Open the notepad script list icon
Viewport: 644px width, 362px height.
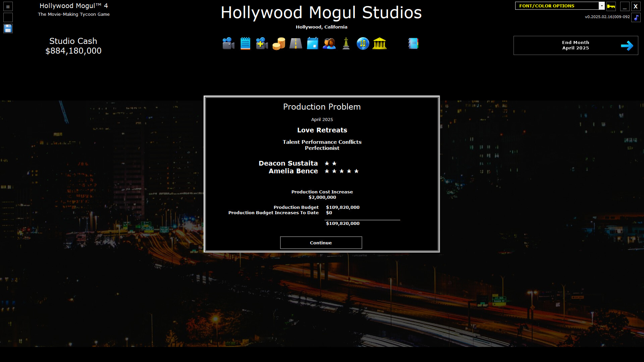point(245,43)
